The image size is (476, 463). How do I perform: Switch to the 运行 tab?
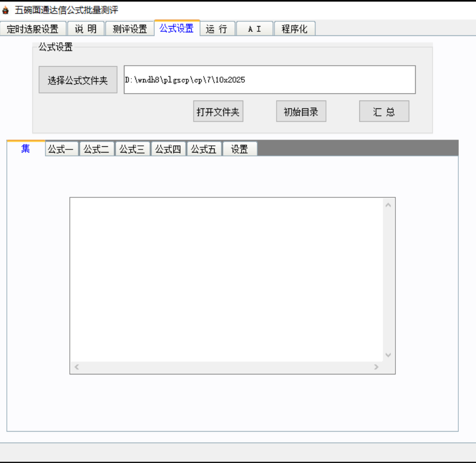pos(217,29)
